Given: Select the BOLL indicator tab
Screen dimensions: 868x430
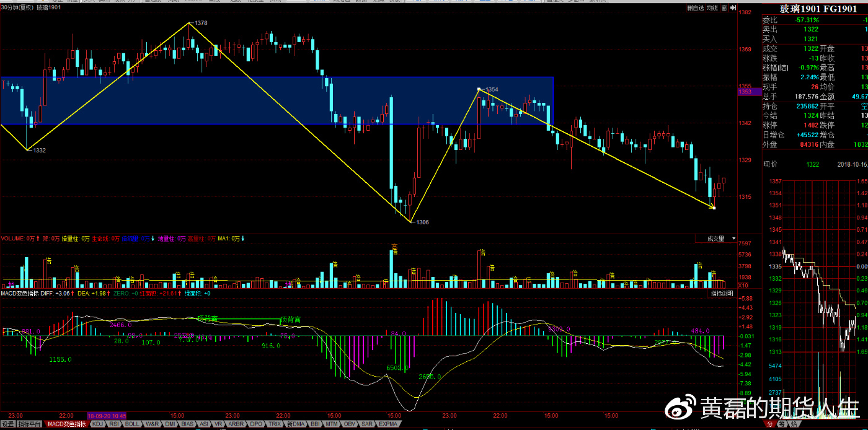Looking at the screenshot, I should click(x=132, y=424).
